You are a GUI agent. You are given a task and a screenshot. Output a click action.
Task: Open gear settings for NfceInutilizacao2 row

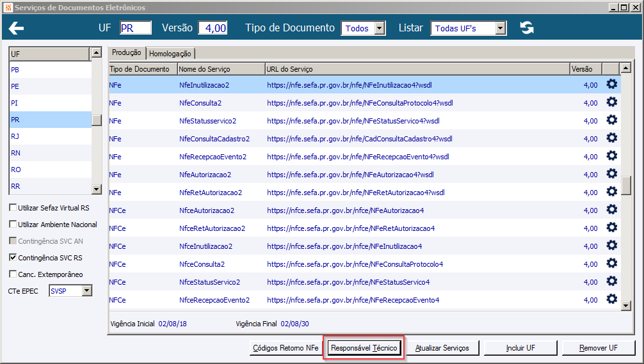612,246
